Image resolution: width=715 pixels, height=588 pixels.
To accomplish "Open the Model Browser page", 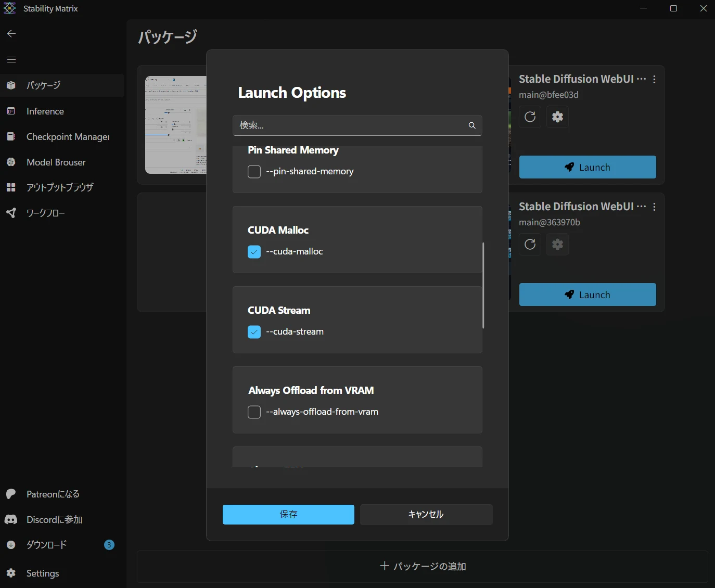I will (62, 162).
